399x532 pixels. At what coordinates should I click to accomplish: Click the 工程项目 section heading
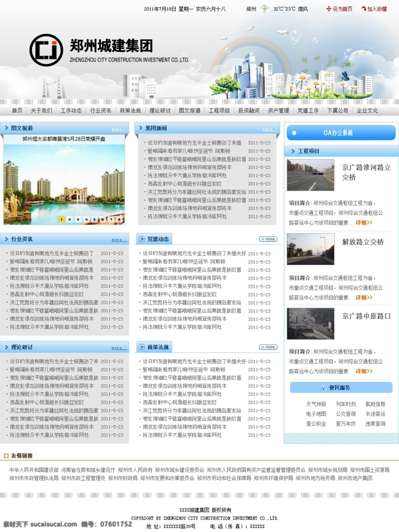tap(309, 151)
